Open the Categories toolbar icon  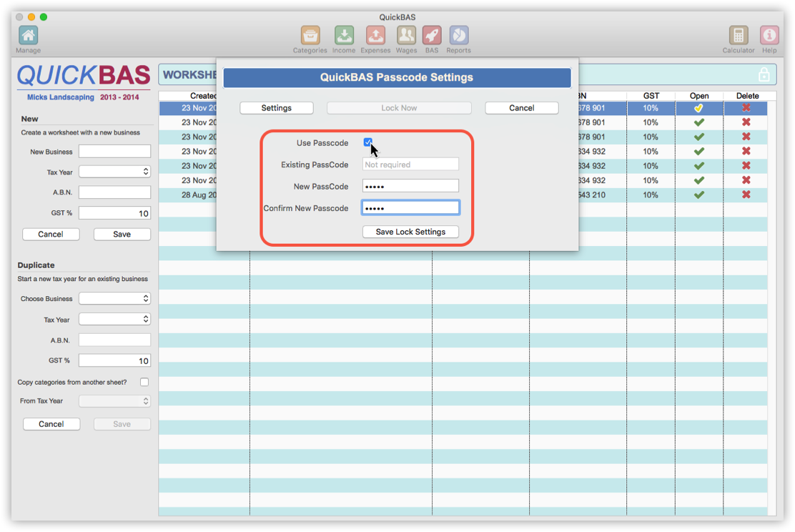pos(310,36)
